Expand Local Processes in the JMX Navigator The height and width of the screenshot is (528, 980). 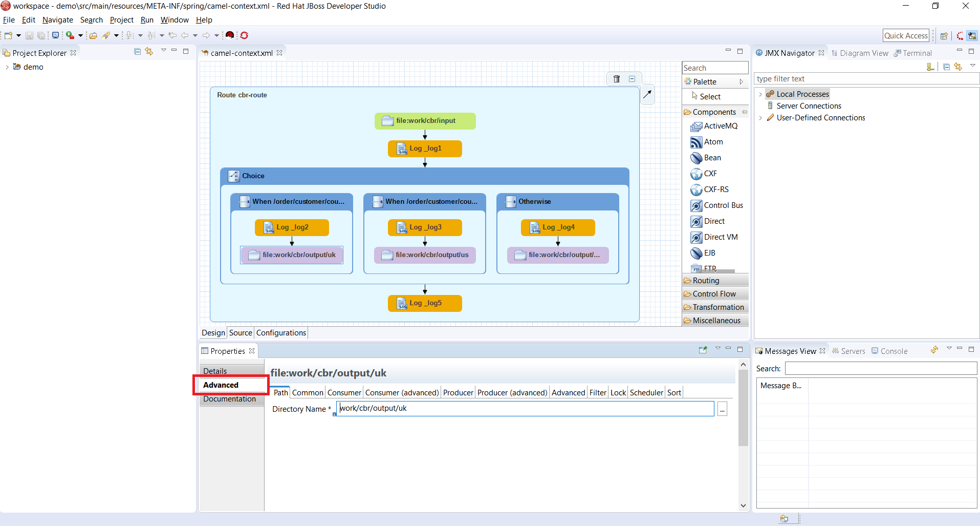pos(760,94)
